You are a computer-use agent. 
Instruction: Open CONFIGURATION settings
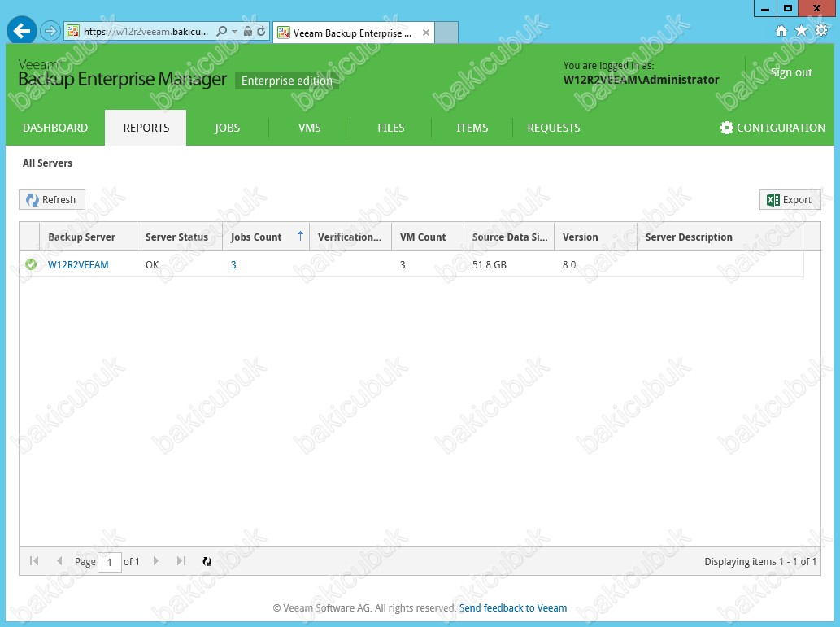click(x=773, y=128)
